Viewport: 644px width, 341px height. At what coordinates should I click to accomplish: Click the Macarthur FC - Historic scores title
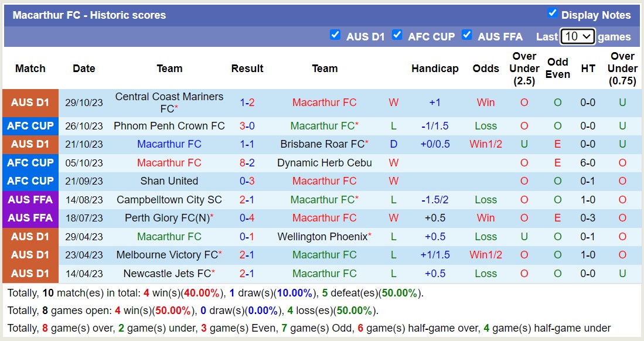[89, 15]
